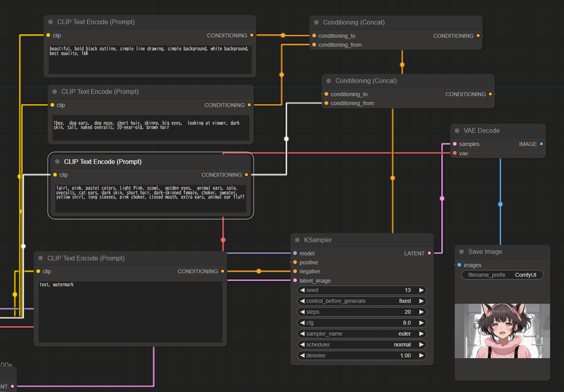Open the control_before_generate fixed selector
Image resolution: width=564 pixels, height=392 pixels.
[362, 301]
